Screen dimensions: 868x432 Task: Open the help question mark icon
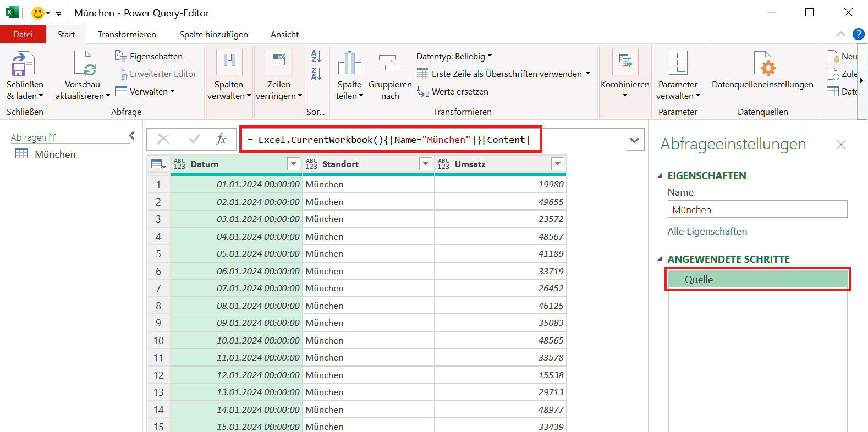tap(858, 34)
